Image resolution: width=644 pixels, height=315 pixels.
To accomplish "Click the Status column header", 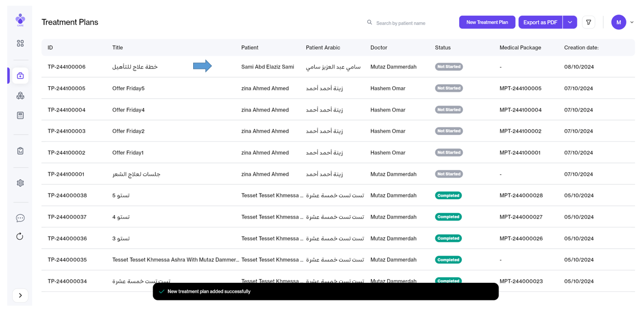I will [x=442, y=48].
